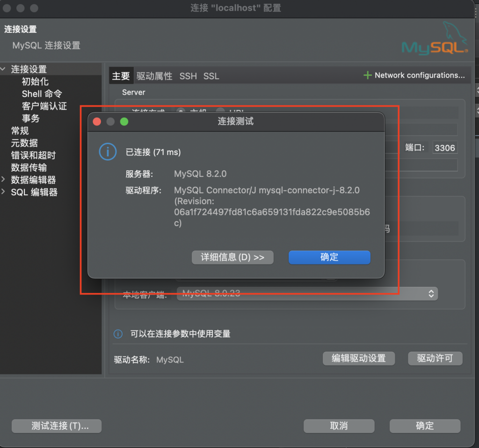Select 初始化 in the settings tree
The height and width of the screenshot is (448, 479).
pos(35,81)
